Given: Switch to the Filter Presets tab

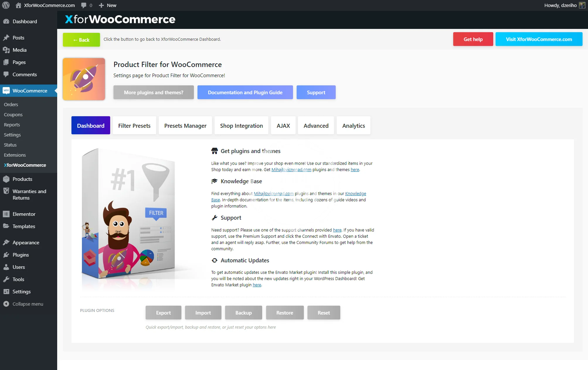Looking at the screenshot, I should 134,125.
